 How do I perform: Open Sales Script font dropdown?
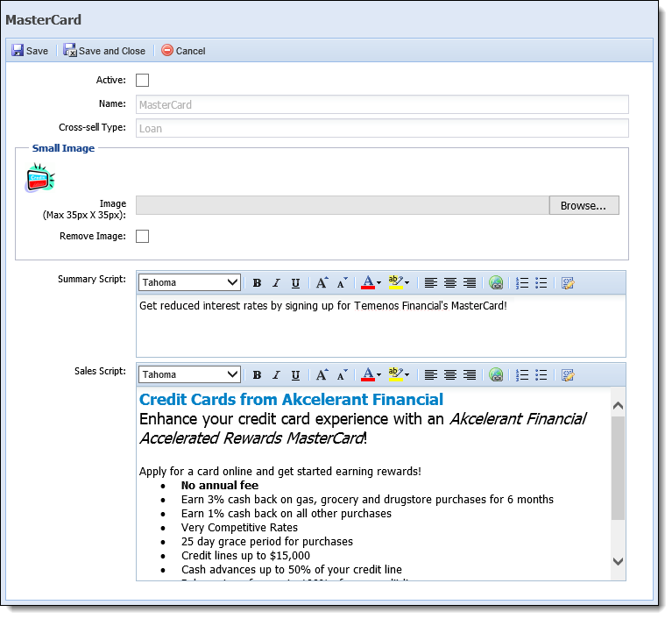click(189, 375)
